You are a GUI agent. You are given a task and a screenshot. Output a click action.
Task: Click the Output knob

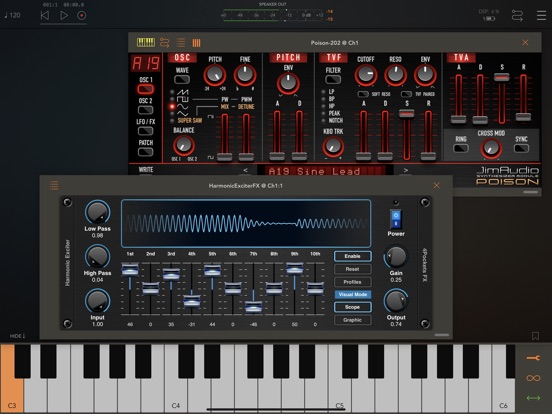396,301
